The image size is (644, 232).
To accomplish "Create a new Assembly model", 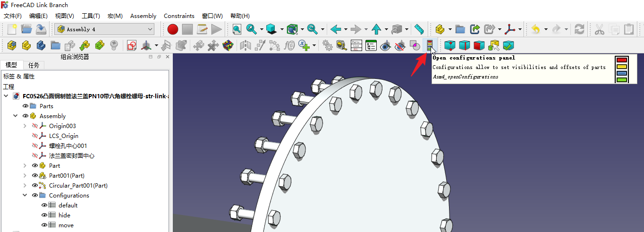I will pyautogui.click(x=12, y=45).
